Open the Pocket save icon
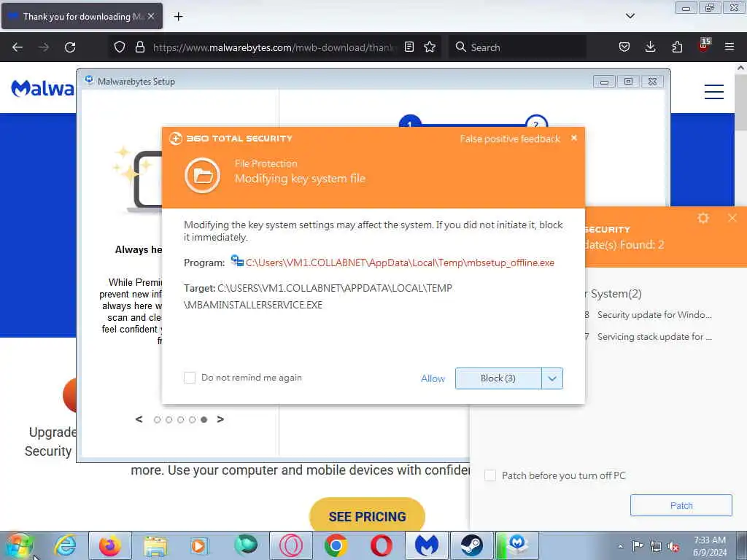 (x=624, y=47)
